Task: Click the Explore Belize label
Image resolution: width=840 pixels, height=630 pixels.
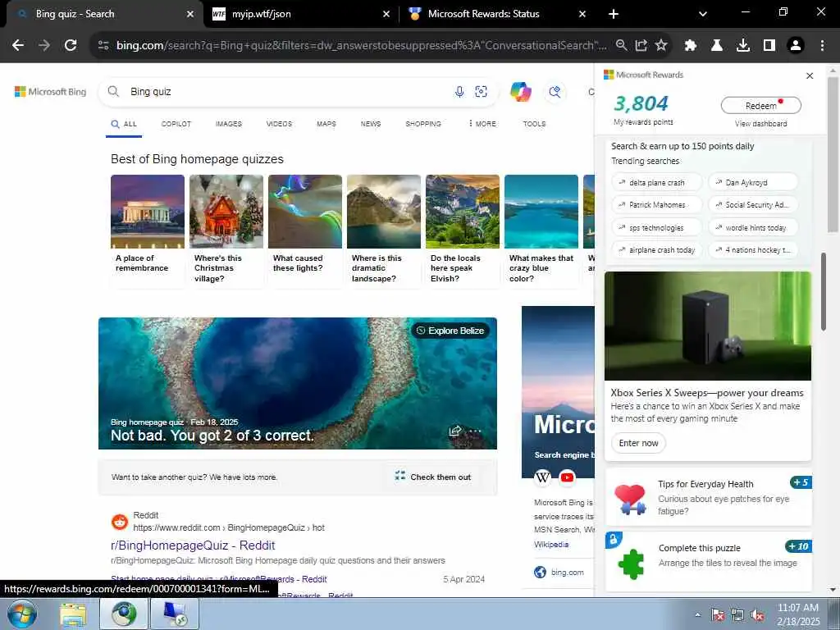Action: (x=450, y=331)
